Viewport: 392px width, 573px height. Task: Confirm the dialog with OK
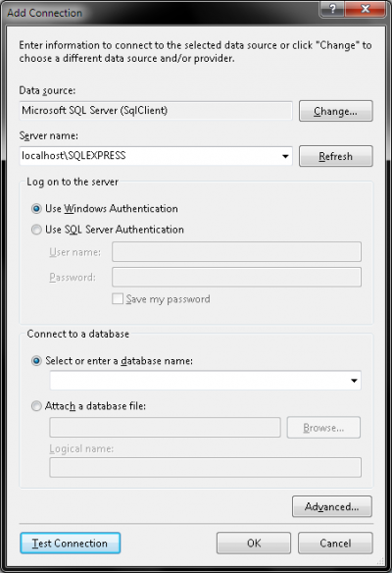254,543
